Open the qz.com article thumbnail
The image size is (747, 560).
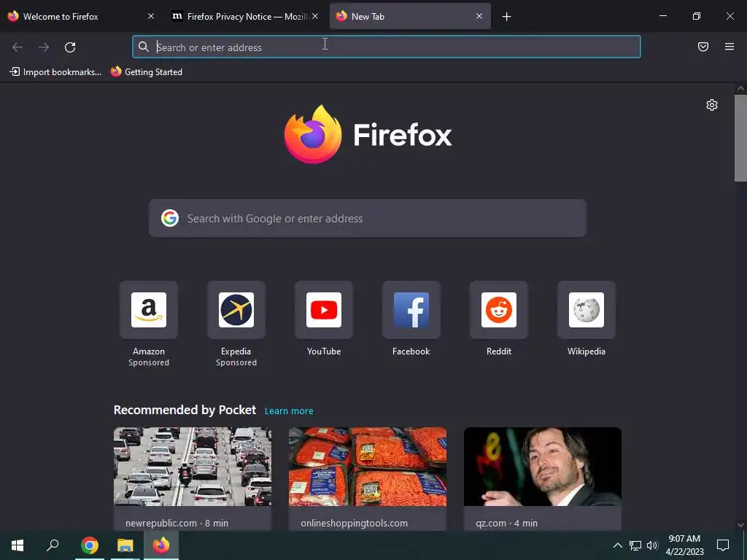coord(543,467)
